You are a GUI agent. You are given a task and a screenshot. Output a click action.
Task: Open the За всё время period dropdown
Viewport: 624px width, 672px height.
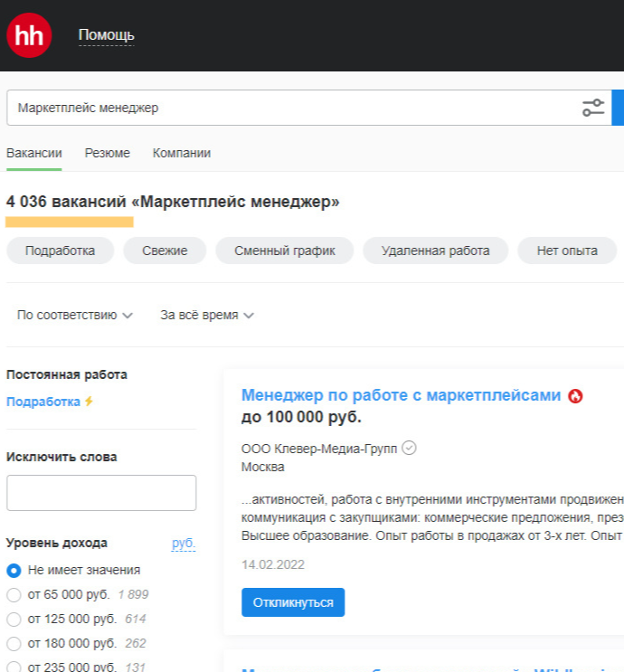207,316
